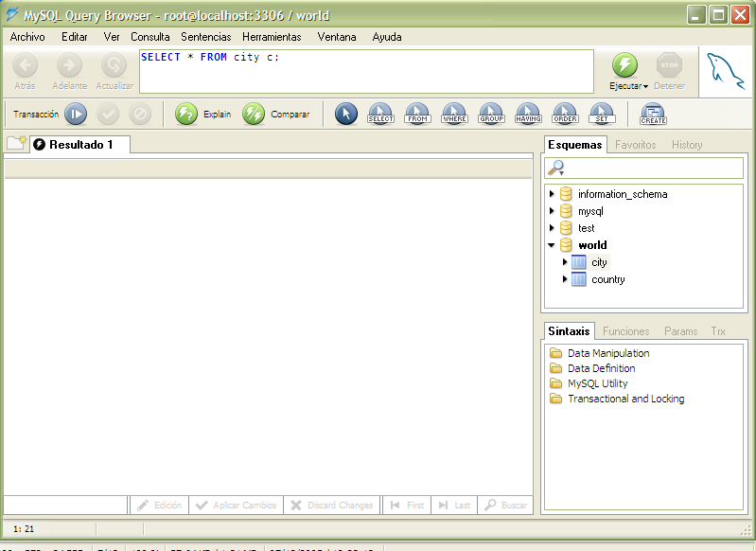756x551 pixels.
Task: Select the ORDER clause tool icon
Action: pos(565,114)
